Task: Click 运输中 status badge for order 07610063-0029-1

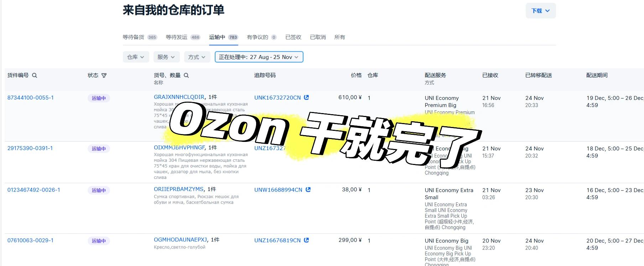Action: coord(99,241)
